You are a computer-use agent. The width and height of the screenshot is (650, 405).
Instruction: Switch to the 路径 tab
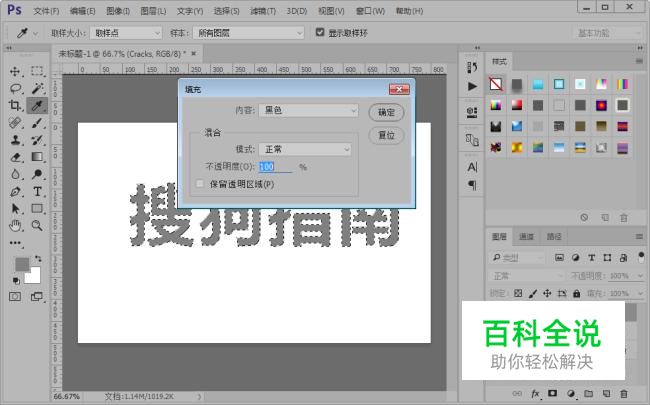554,237
